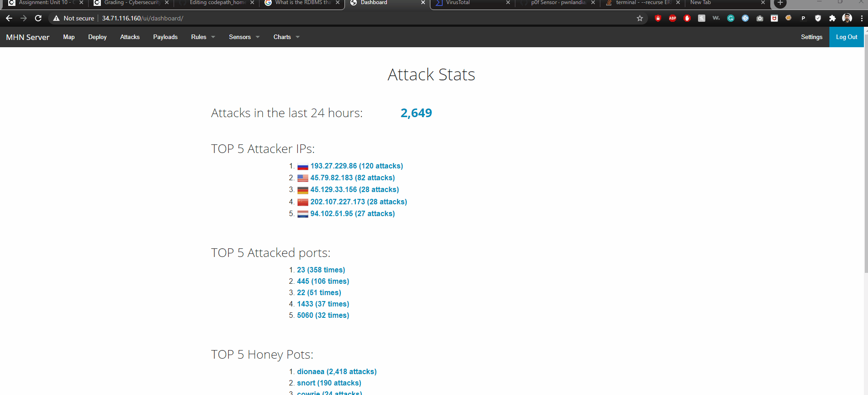This screenshot has width=868, height=395.
Task: Open the dionaea honeypot attacks link
Action: click(x=336, y=371)
